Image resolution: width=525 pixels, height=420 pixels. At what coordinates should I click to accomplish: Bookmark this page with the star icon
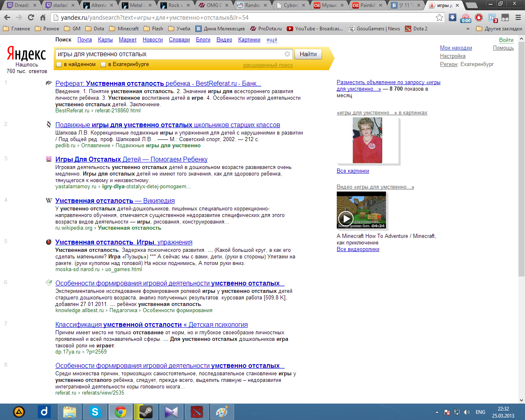tap(440, 18)
